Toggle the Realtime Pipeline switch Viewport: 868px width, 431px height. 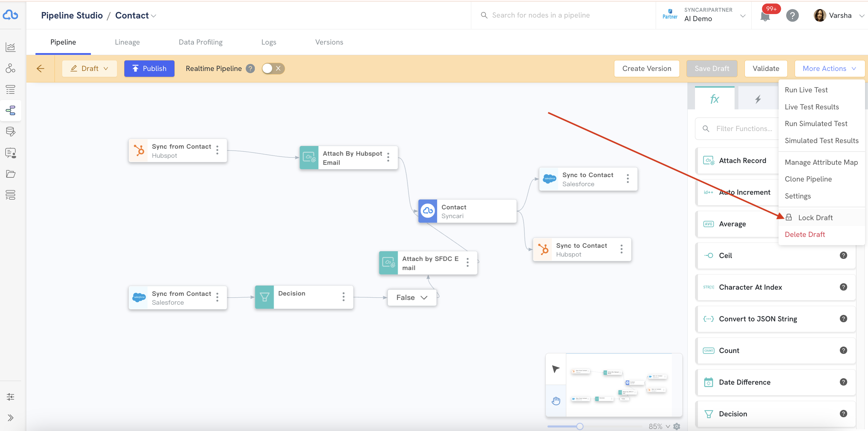click(273, 68)
